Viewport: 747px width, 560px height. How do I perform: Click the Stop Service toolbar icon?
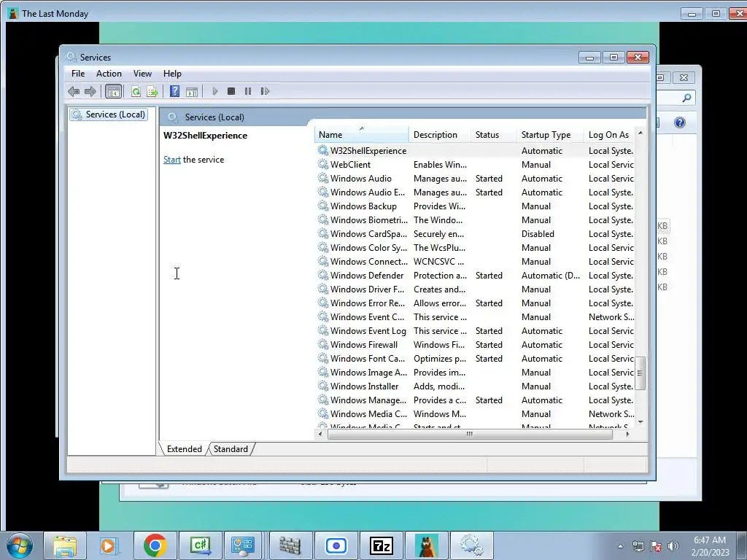point(231,91)
